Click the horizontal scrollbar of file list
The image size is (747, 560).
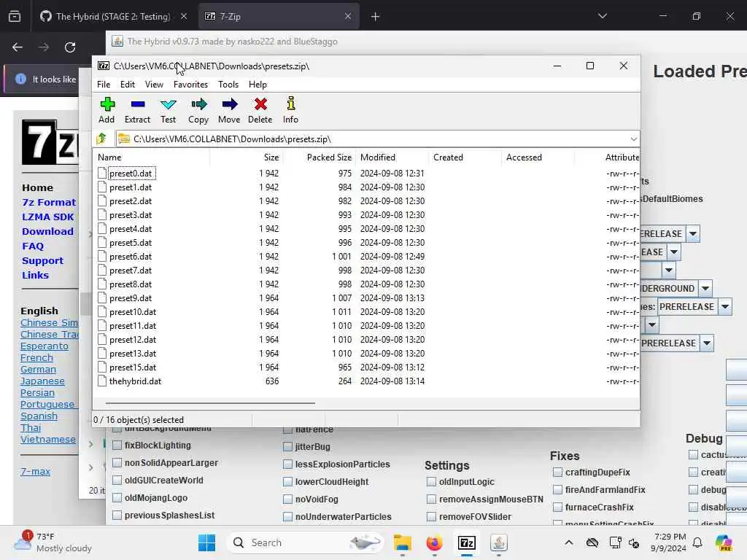coord(210,402)
